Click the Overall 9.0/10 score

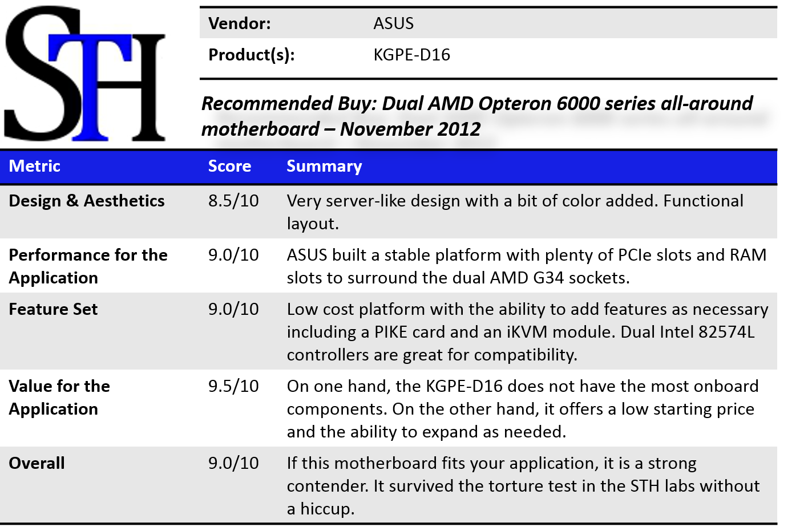tap(233, 463)
